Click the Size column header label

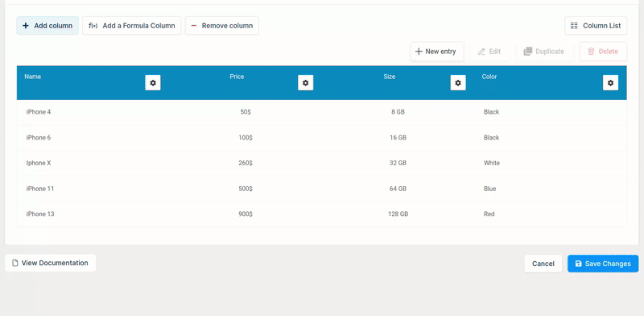[x=390, y=77]
